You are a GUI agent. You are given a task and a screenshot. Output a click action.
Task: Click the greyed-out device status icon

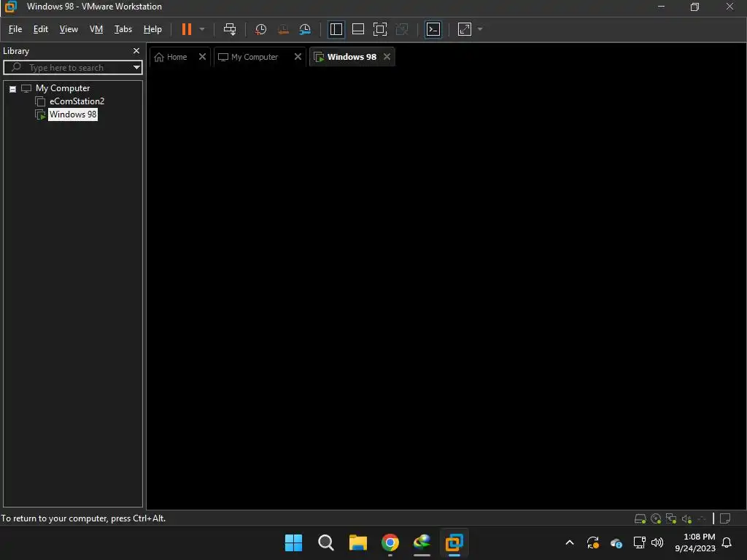701,519
